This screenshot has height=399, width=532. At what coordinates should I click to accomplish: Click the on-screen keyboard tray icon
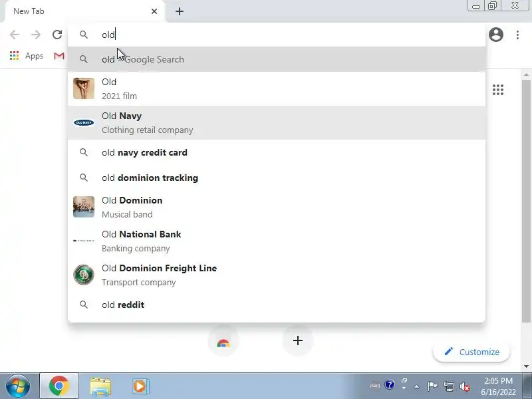click(x=375, y=386)
